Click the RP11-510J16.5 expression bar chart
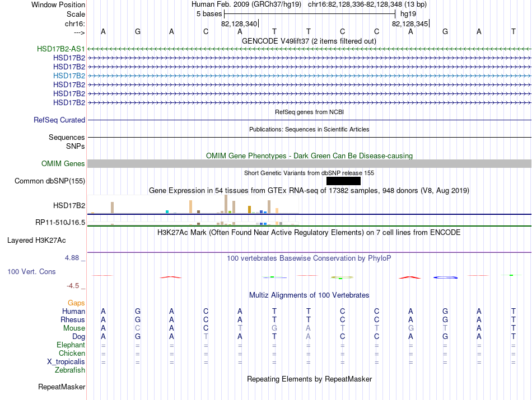This screenshot has width=532, height=400. point(193,223)
